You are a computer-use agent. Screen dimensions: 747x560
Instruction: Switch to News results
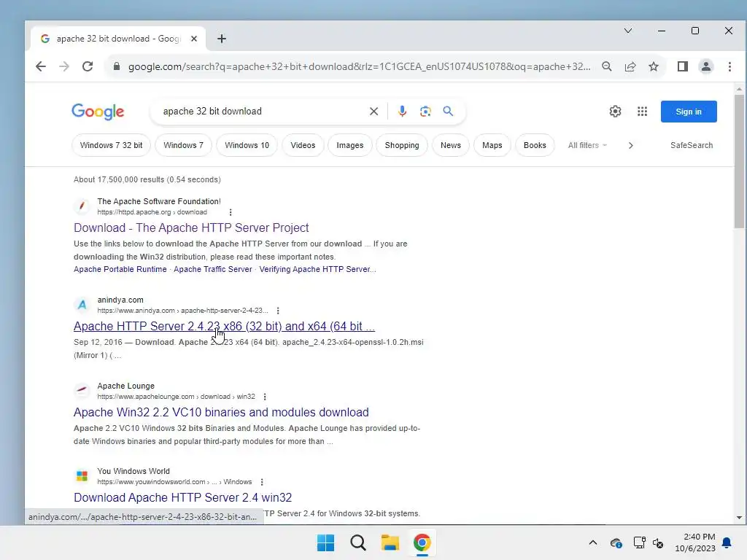point(451,145)
